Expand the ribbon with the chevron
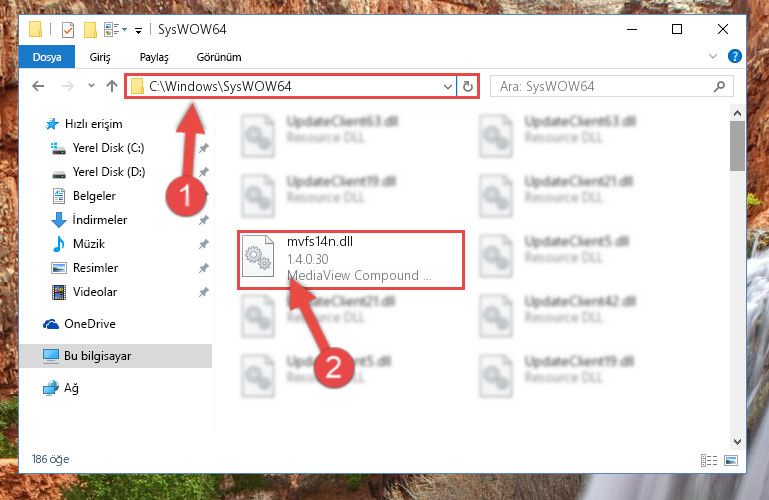Screen dimensions: 769x500 pyautogui.click(x=713, y=56)
